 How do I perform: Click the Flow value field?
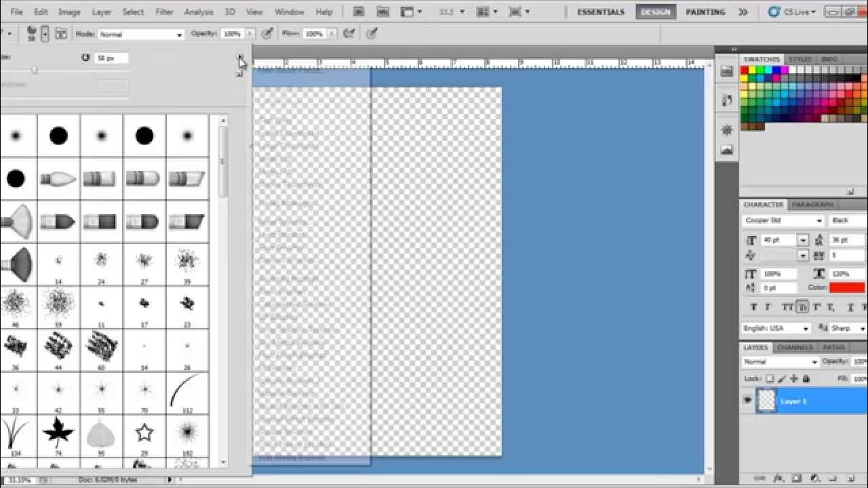[x=313, y=34]
